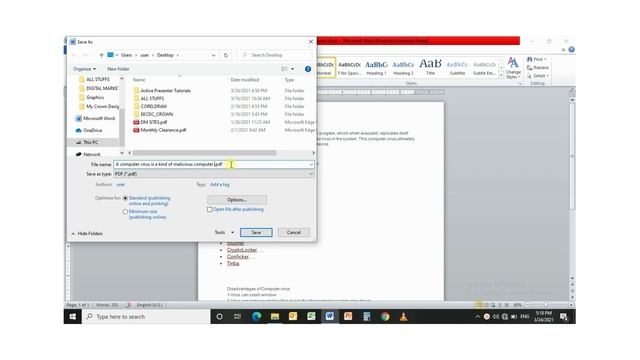Viewport: 640px width, 360px height.
Task: Open the notification center icon
Action: click(564, 316)
